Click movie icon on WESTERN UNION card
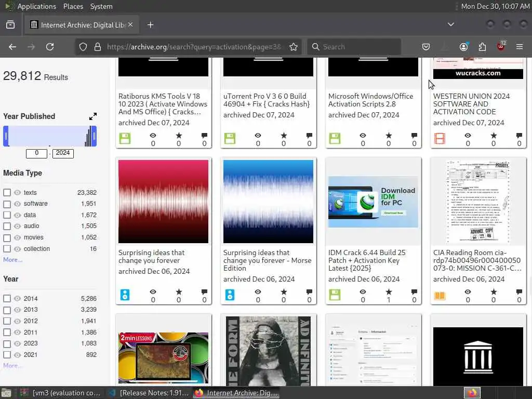The image size is (532, 399). (440, 138)
